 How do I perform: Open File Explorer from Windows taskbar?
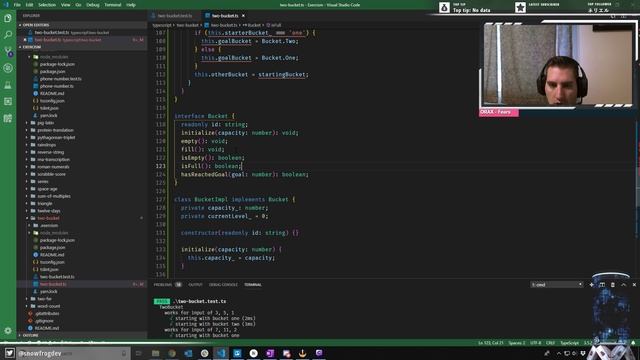coord(156,353)
